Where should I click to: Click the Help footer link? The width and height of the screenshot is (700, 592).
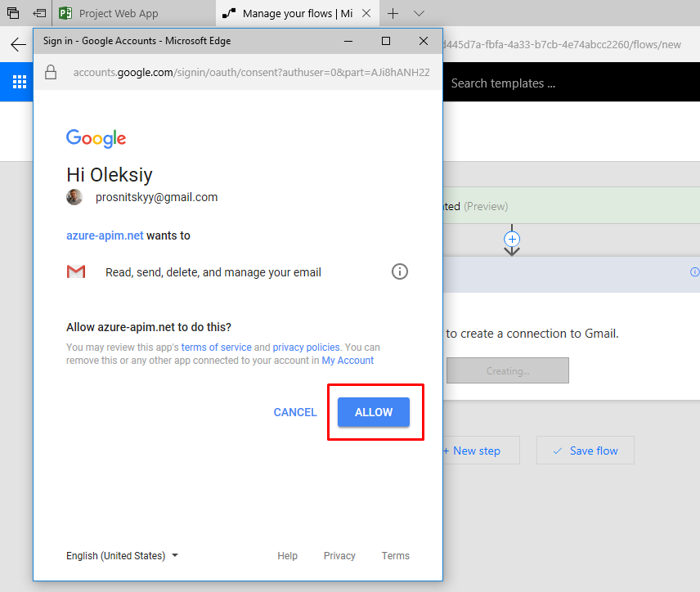pos(287,555)
